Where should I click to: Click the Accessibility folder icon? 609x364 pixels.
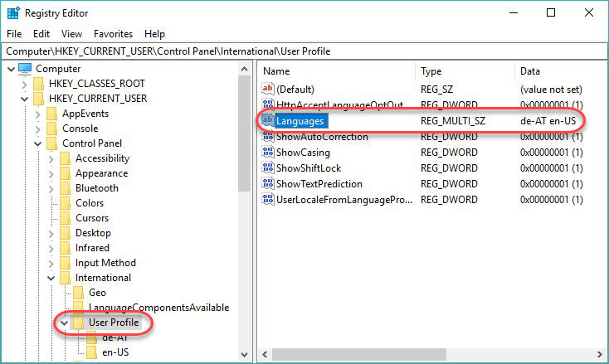[x=66, y=158]
